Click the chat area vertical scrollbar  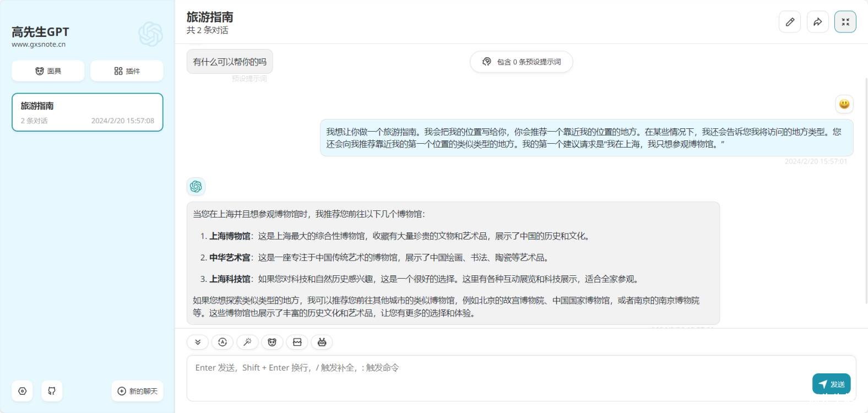(x=865, y=190)
